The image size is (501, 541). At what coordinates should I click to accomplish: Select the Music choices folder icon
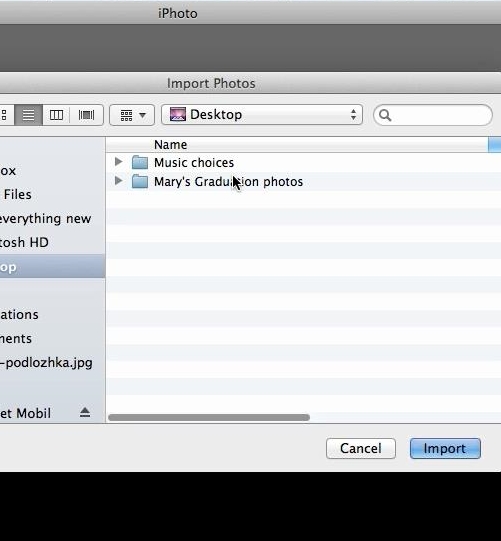click(x=140, y=162)
